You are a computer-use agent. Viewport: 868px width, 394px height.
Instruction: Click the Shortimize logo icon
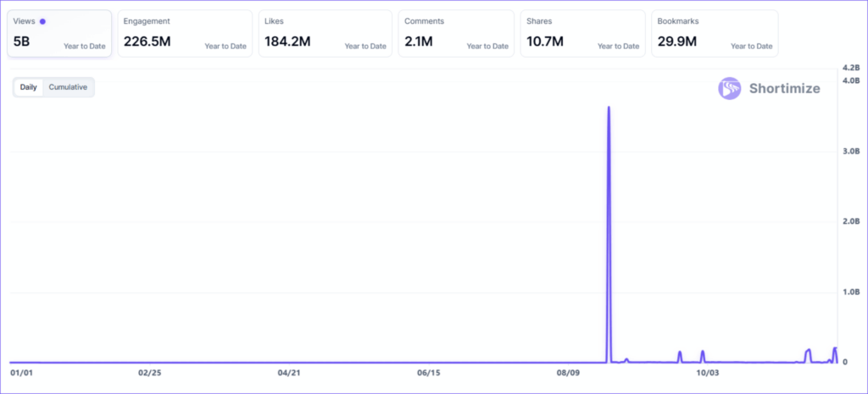730,88
